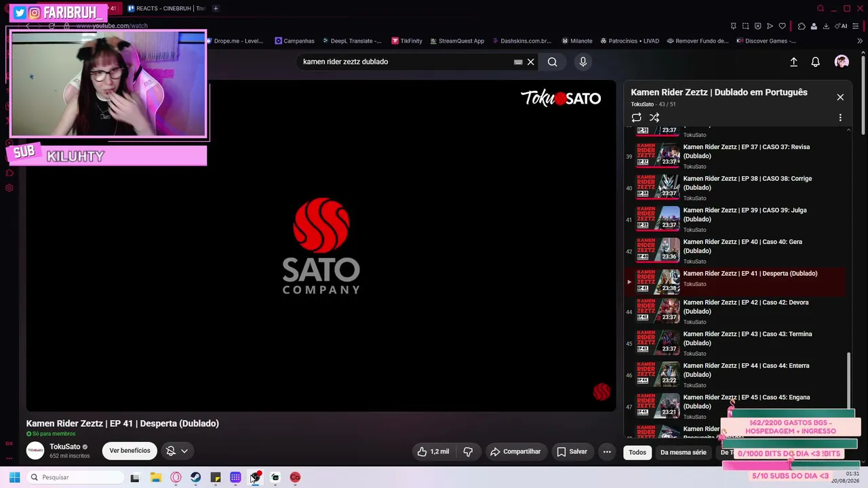The height and width of the screenshot is (488, 868).
Task: Open the playlist three-dot options menu
Action: pos(840,118)
